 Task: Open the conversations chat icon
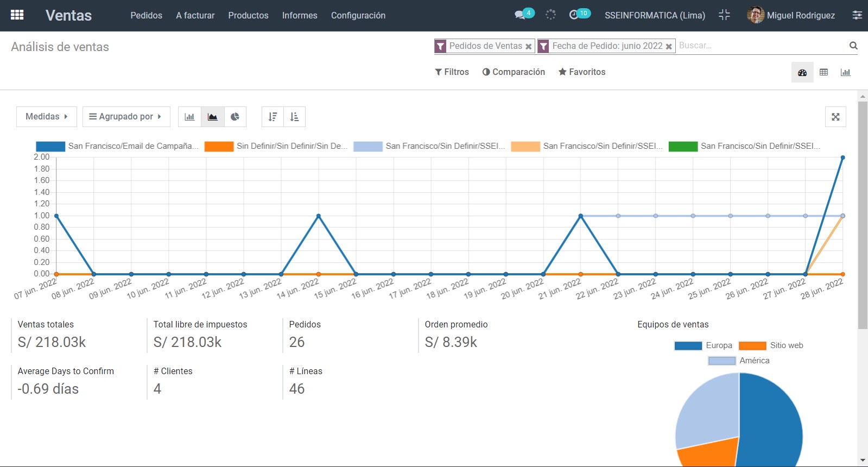[520, 15]
